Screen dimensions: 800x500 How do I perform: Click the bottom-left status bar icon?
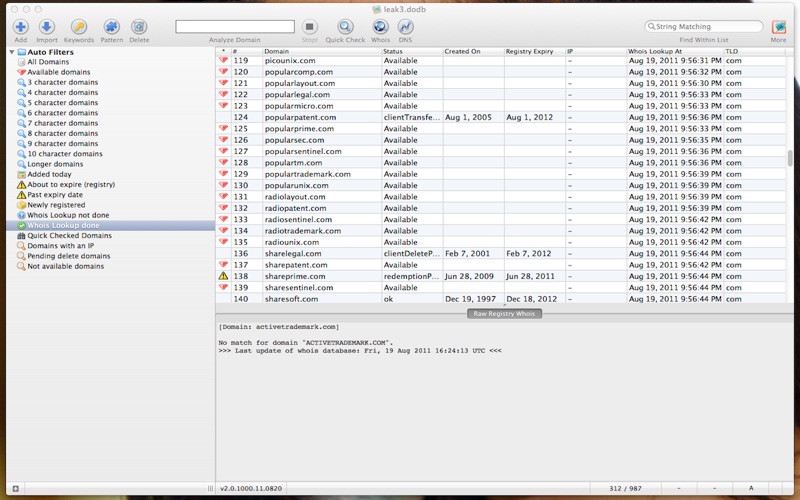15,488
